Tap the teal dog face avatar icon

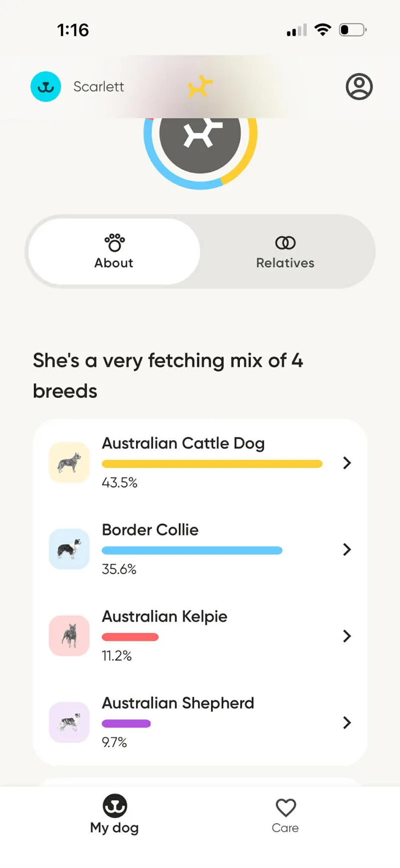pyautogui.click(x=46, y=87)
